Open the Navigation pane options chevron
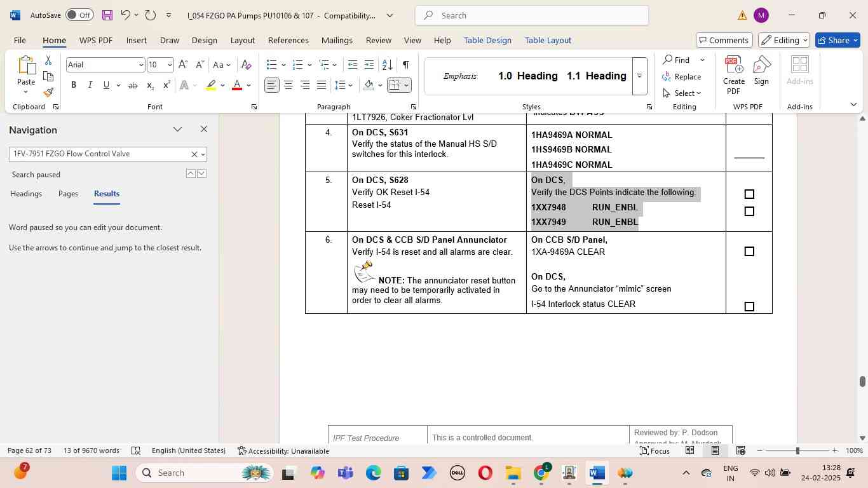The width and height of the screenshot is (868, 488). [177, 130]
